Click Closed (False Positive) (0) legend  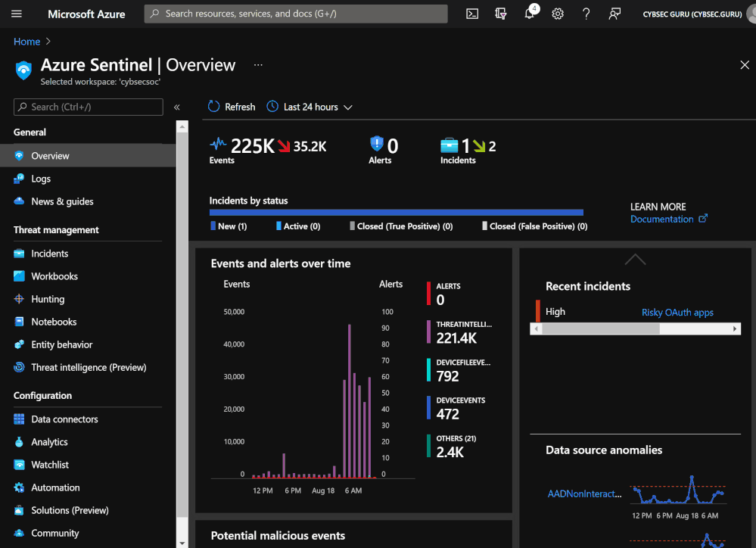point(535,226)
